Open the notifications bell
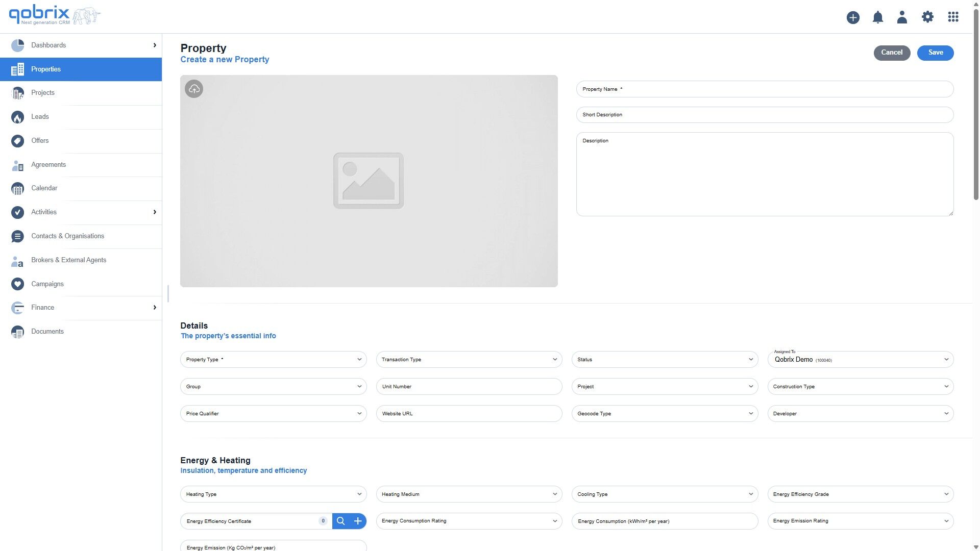Viewport: 980px width, 551px height. point(878,17)
